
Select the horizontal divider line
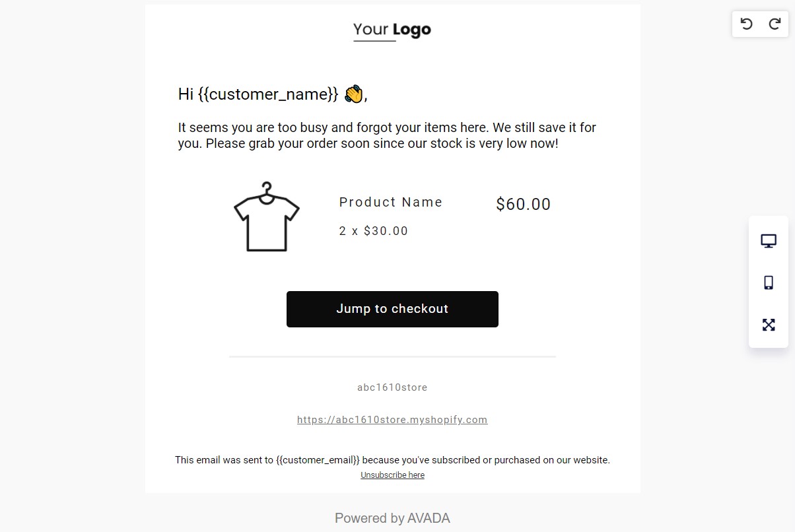pos(392,356)
